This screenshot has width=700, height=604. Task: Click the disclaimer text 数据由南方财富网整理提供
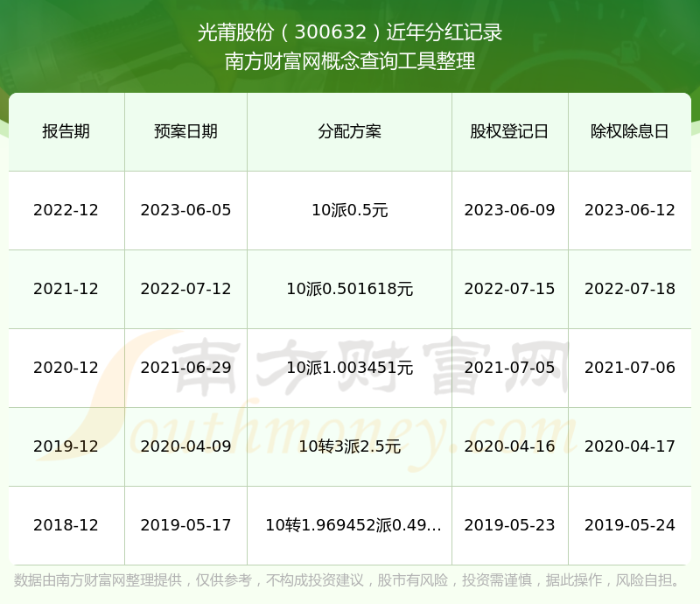click(x=98, y=579)
